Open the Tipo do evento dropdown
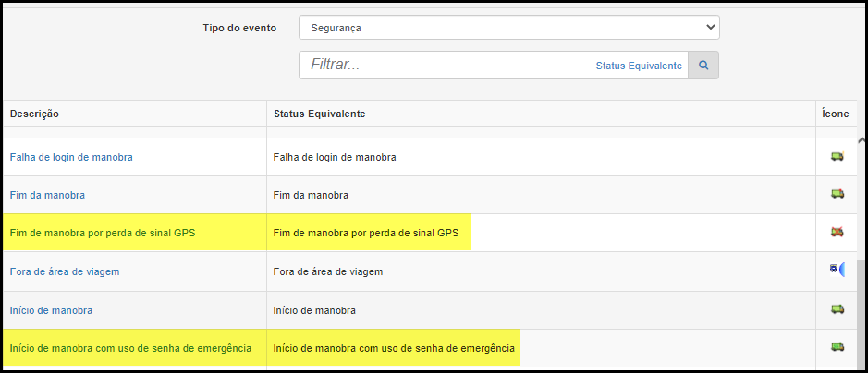The width and height of the screenshot is (868, 373). (x=509, y=28)
